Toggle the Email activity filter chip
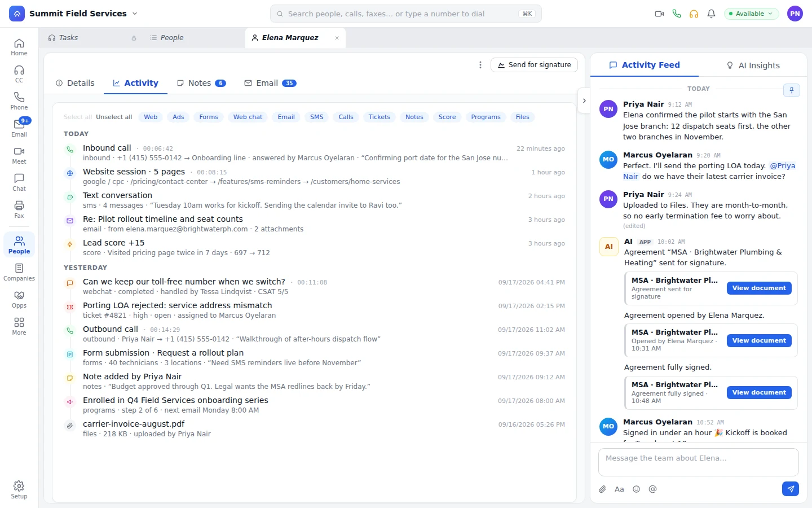This screenshot has height=508, width=812. pyautogui.click(x=286, y=117)
